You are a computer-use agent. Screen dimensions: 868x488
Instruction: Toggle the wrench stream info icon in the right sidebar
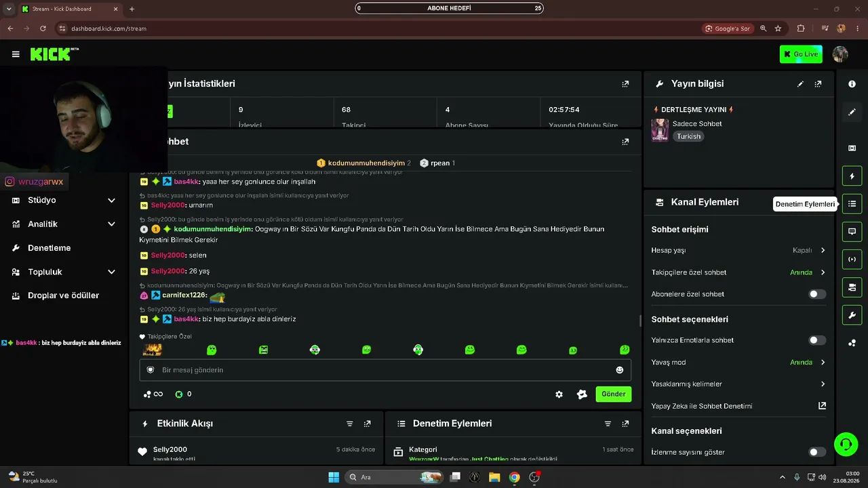pyautogui.click(x=852, y=315)
